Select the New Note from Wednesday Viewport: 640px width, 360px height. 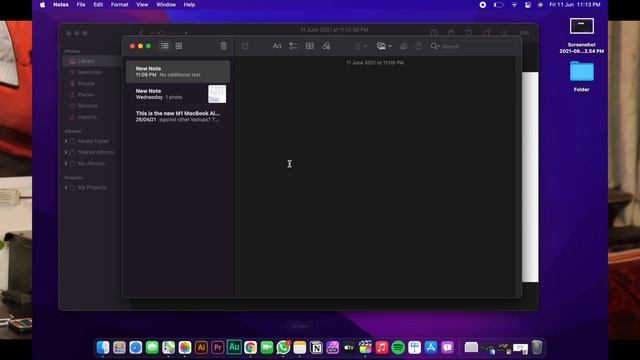pos(178,94)
